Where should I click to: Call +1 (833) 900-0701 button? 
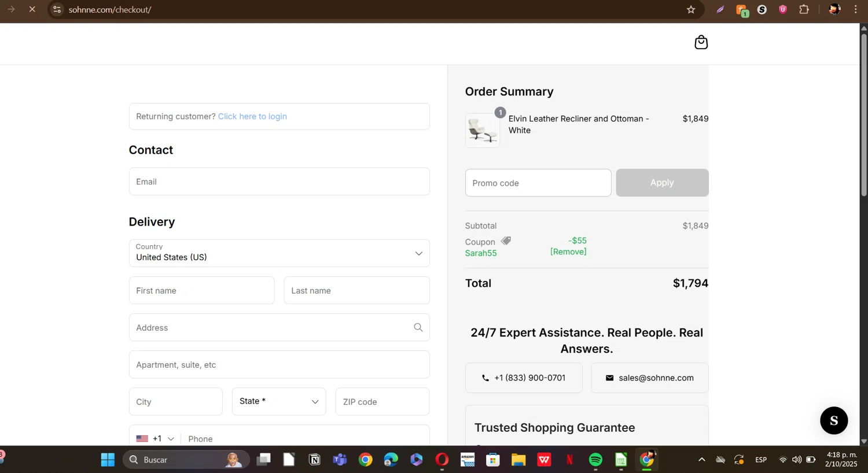(524, 378)
